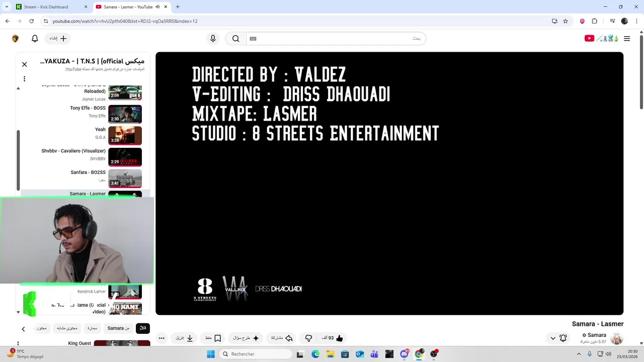Select the black 'All' filter chip
The width and height of the screenshot is (644, 362).
pyautogui.click(x=143, y=328)
